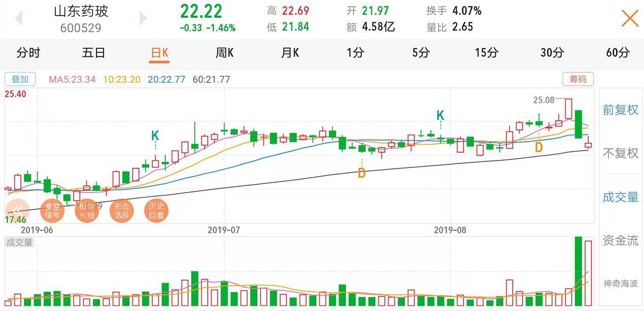The width and height of the screenshot is (644, 311).
Task: Choose the 资金流 indicator
Action: click(621, 240)
